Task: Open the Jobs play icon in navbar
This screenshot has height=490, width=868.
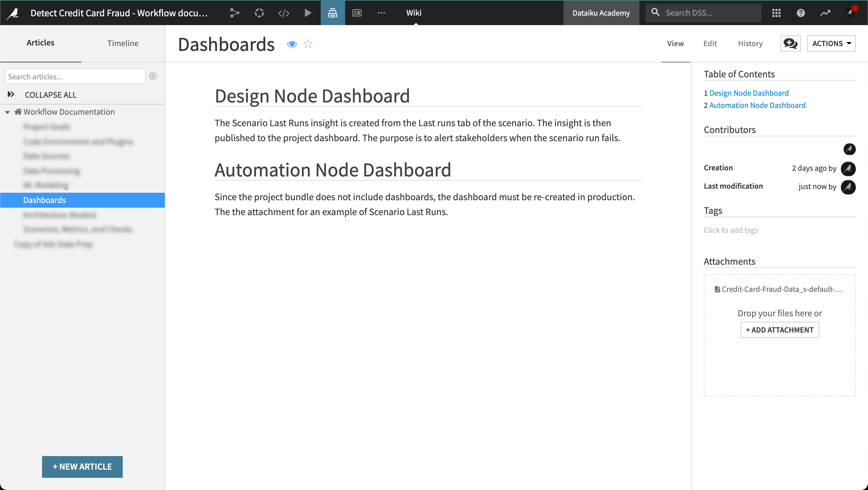Action: [308, 13]
